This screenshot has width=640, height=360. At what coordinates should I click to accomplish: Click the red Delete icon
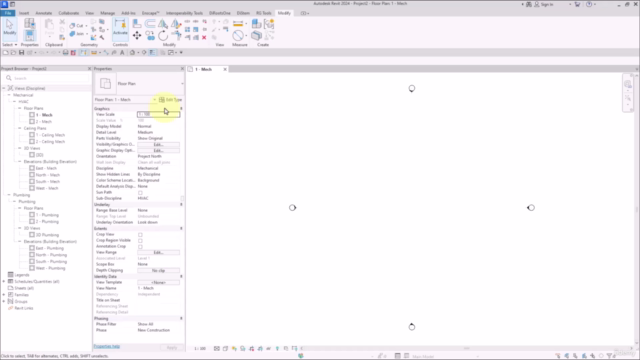point(204,38)
